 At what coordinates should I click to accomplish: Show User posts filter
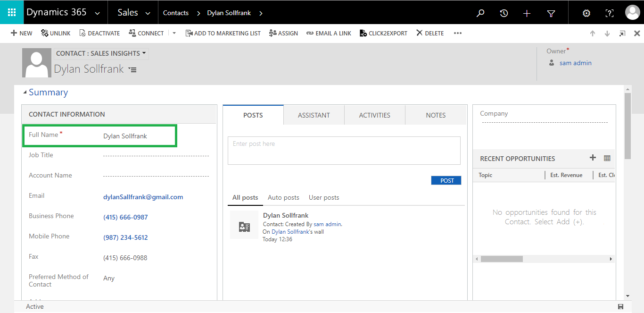324,197
